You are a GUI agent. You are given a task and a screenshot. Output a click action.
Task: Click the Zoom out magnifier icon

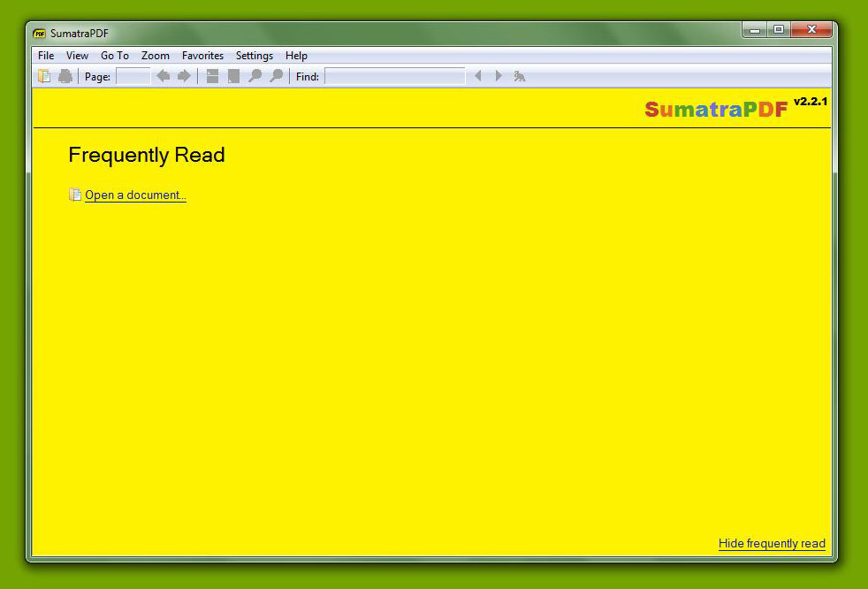[255, 76]
